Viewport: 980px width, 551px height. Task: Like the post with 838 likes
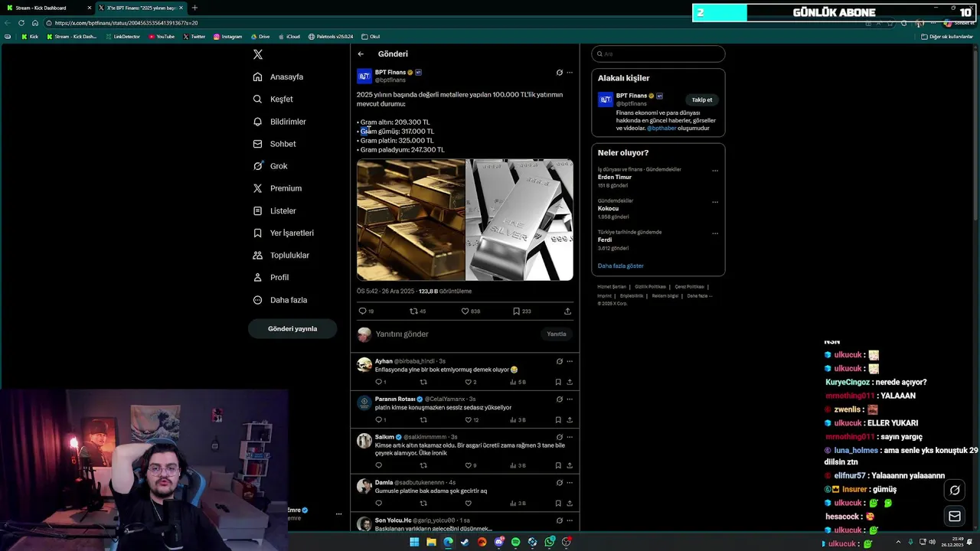[470, 311]
